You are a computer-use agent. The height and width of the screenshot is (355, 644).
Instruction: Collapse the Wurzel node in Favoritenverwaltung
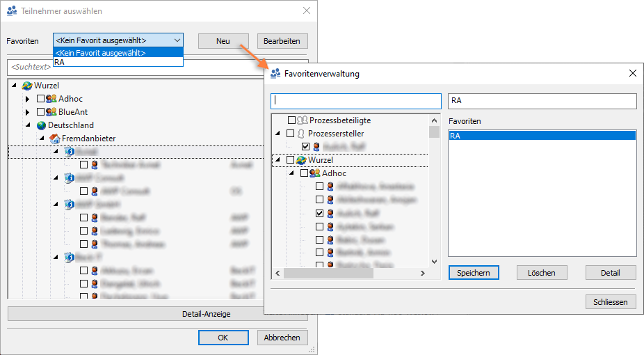pyautogui.click(x=277, y=159)
